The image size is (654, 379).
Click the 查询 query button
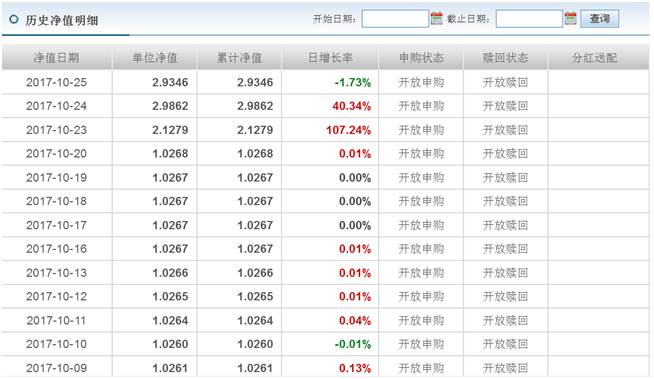[x=599, y=19]
